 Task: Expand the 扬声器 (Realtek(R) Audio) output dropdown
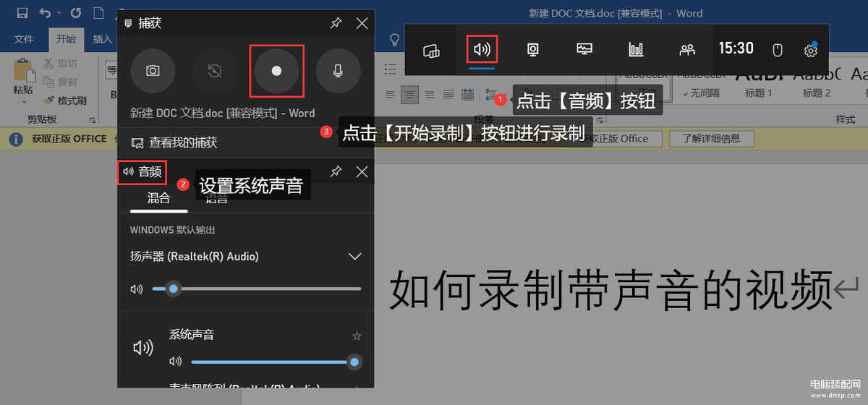(x=354, y=256)
